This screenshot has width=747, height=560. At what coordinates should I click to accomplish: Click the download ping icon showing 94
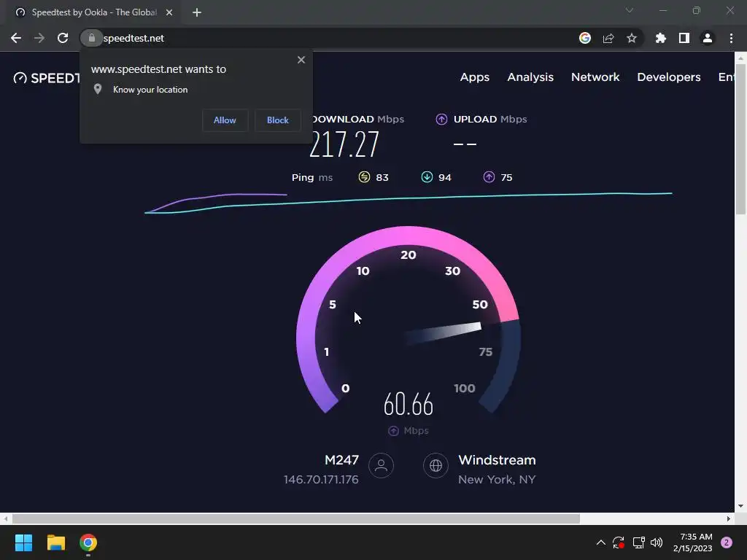pos(427,177)
